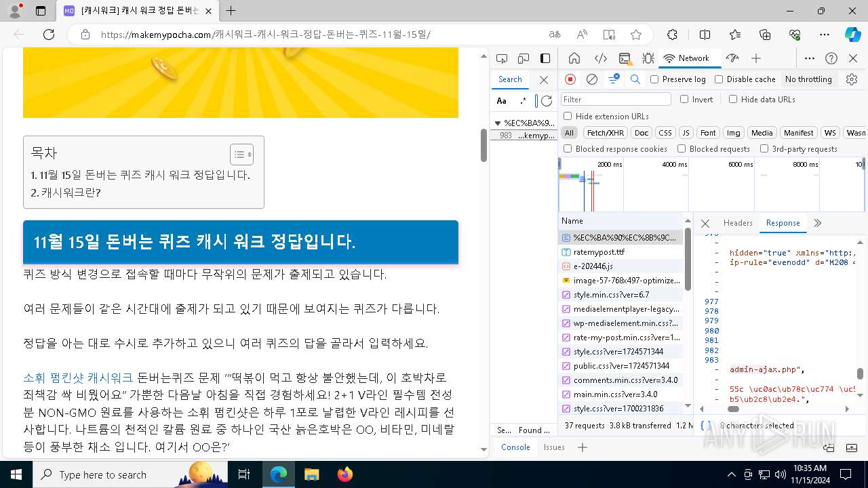
Task: Refresh the browser page
Action: click(49, 35)
